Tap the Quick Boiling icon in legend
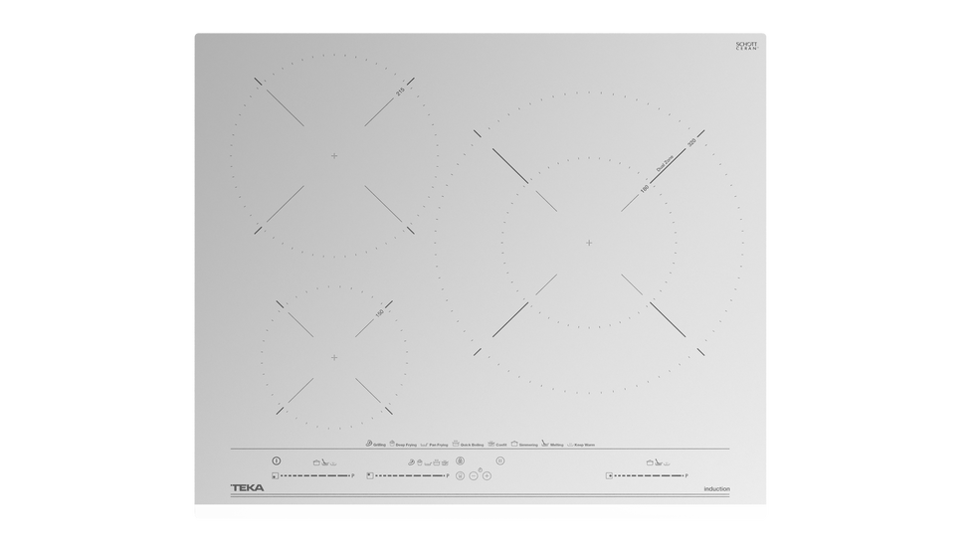Screen dimensions: 980x551 click(454, 445)
